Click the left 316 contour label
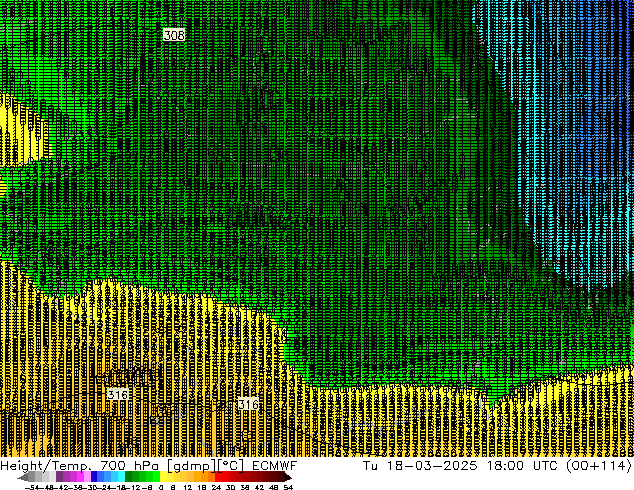Image resolution: width=634 pixels, height=490 pixels. click(x=118, y=394)
